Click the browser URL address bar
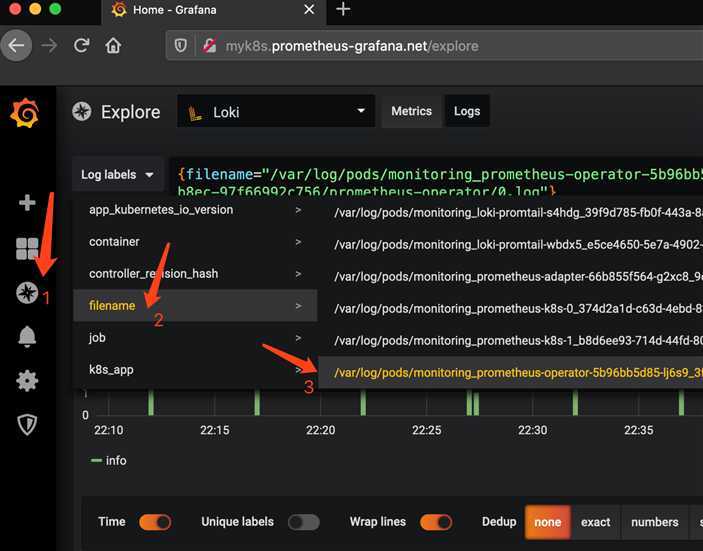This screenshot has height=551, width=703. coord(434,46)
